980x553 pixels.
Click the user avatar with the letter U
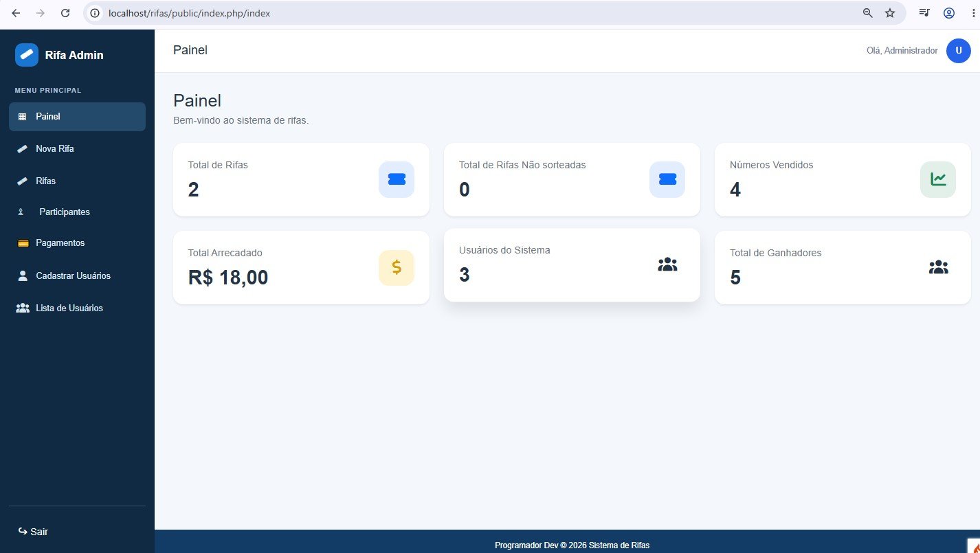tap(958, 51)
